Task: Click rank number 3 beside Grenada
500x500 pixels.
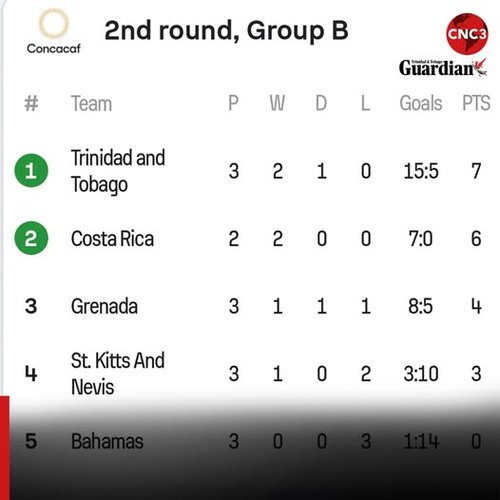Action: [x=31, y=306]
